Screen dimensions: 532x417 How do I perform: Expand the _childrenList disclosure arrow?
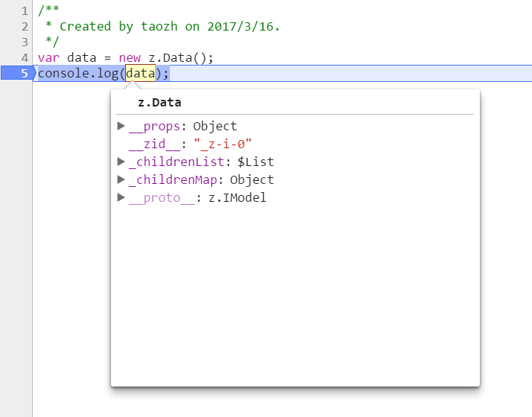click(121, 162)
